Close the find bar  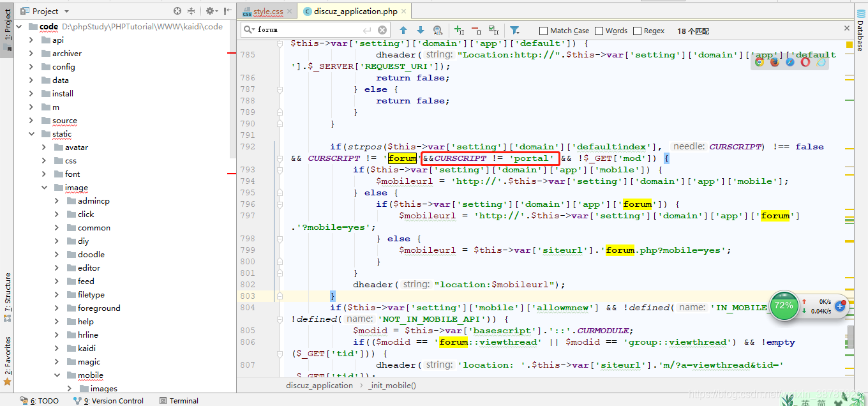(846, 29)
